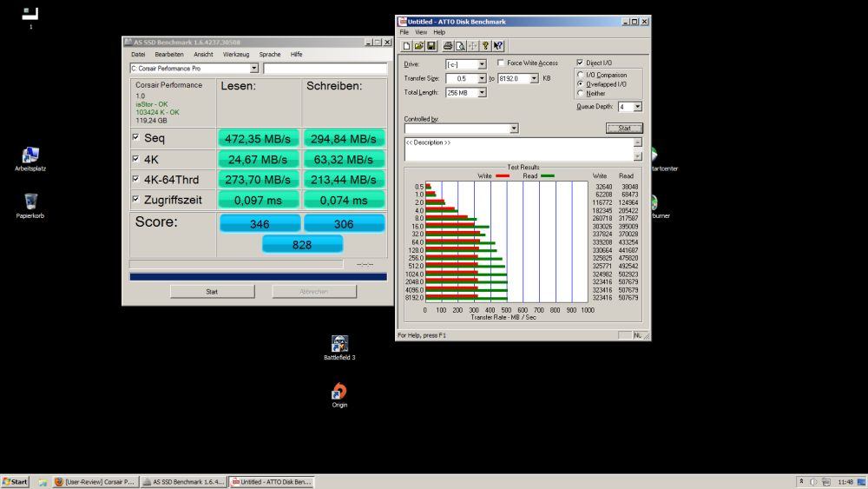Click the Print icon in ATTO toolbar

pos(448,46)
